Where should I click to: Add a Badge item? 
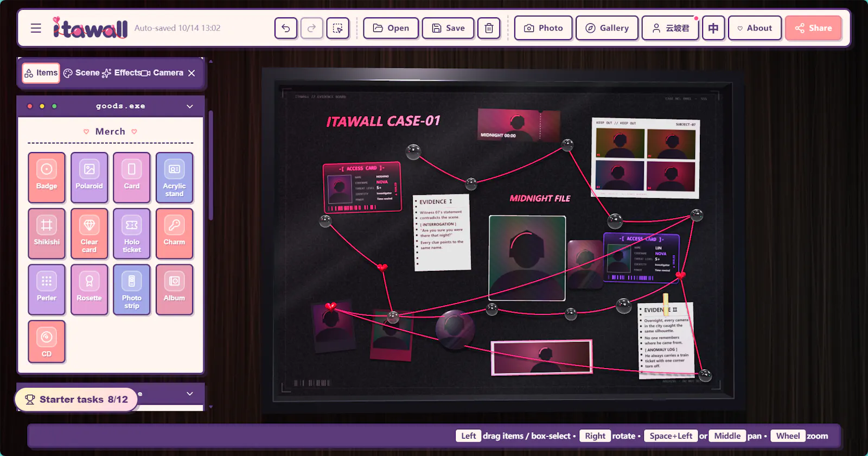[47, 177]
